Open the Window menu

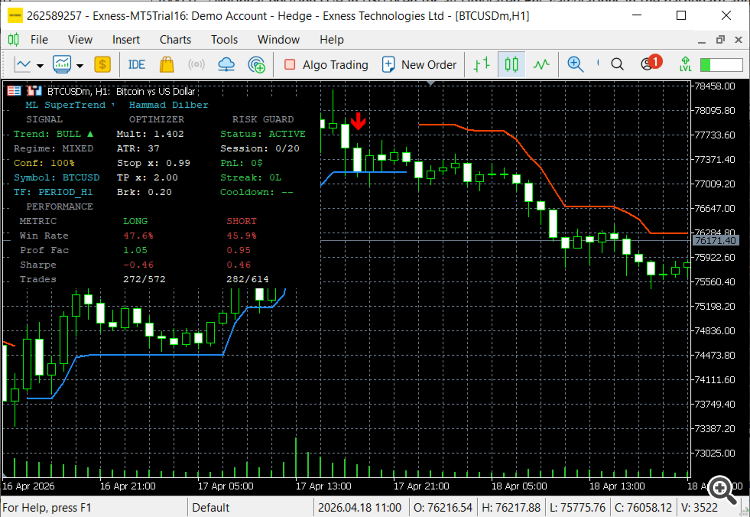coord(278,40)
